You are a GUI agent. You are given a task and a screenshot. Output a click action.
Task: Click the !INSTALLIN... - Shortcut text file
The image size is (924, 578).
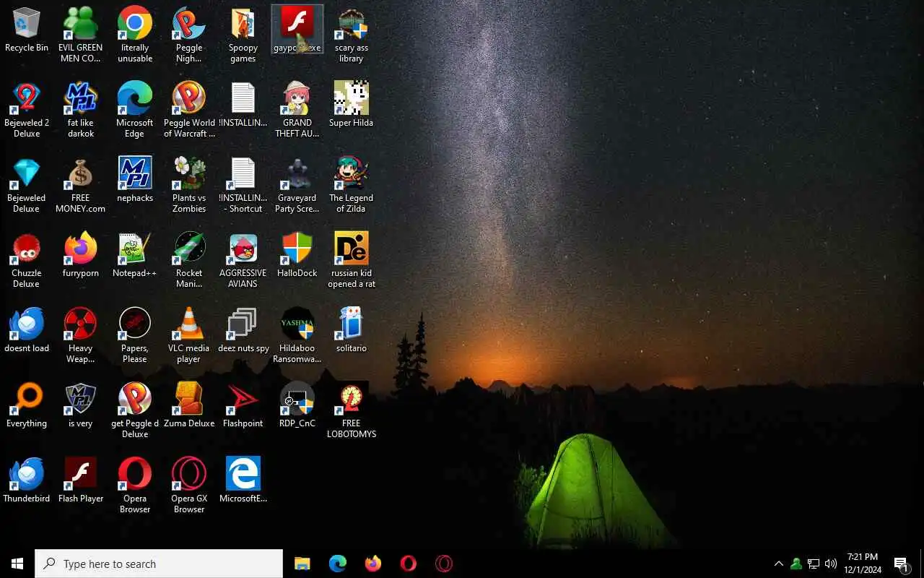[243, 185]
